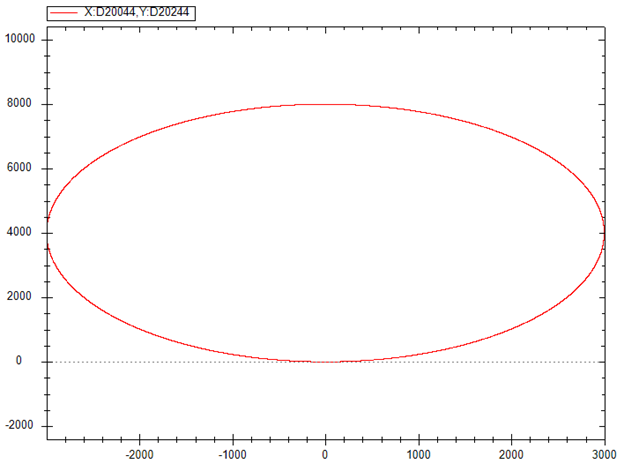Screen dimensions: 624x464
Task: Select the -1000 X-axis tick label
Action: (x=232, y=453)
